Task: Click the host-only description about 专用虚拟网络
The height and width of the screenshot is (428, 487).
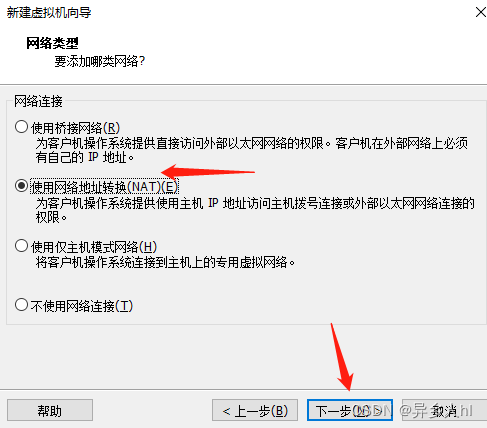Action: pyautogui.click(x=165, y=262)
